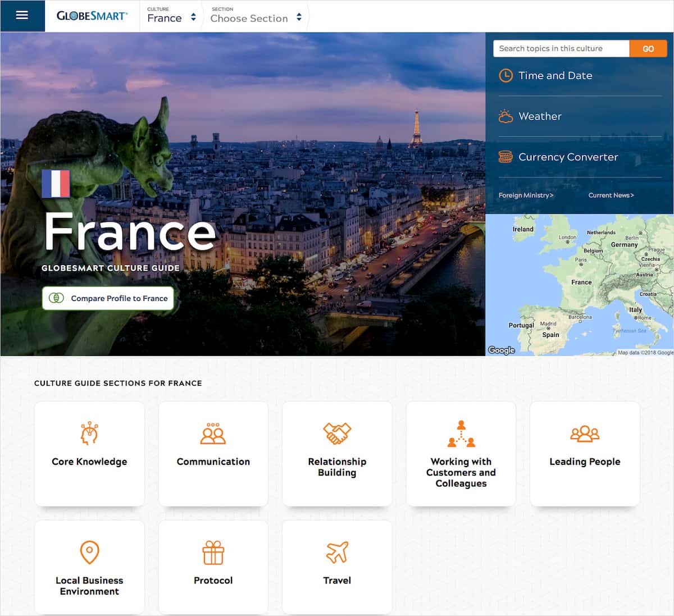Click the Core Knowledge head icon
The height and width of the screenshot is (616, 674).
click(x=89, y=433)
